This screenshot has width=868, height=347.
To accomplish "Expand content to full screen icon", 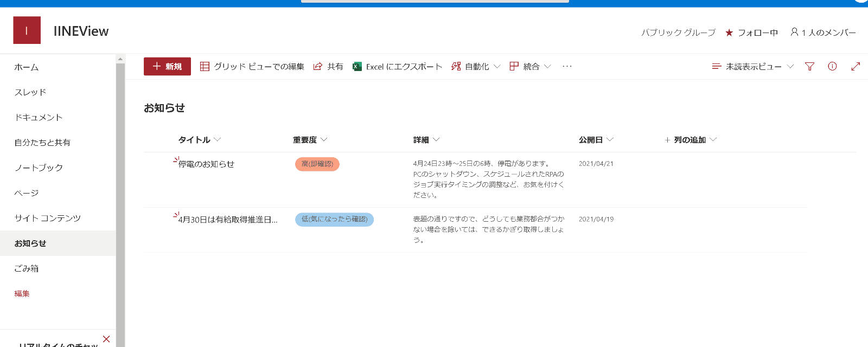I will (x=856, y=66).
